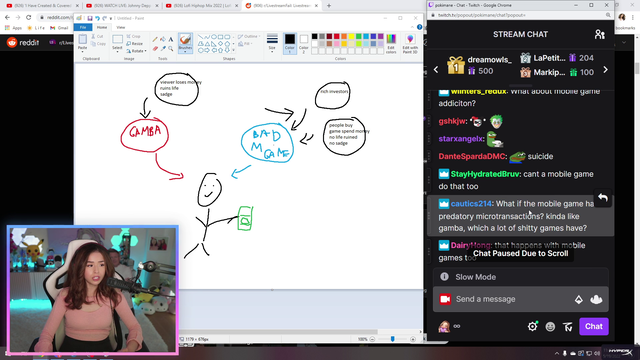The image size is (640, 360).
Task: Click the BTTV icon beside the Chat button
Action: pos(568,326)
